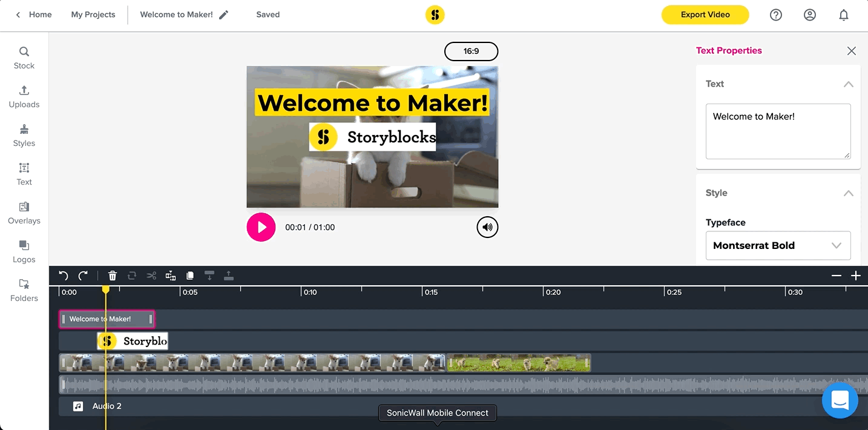868x430 pixels.
Task: Click the move layer down icon
Action: tap(209, 276)
